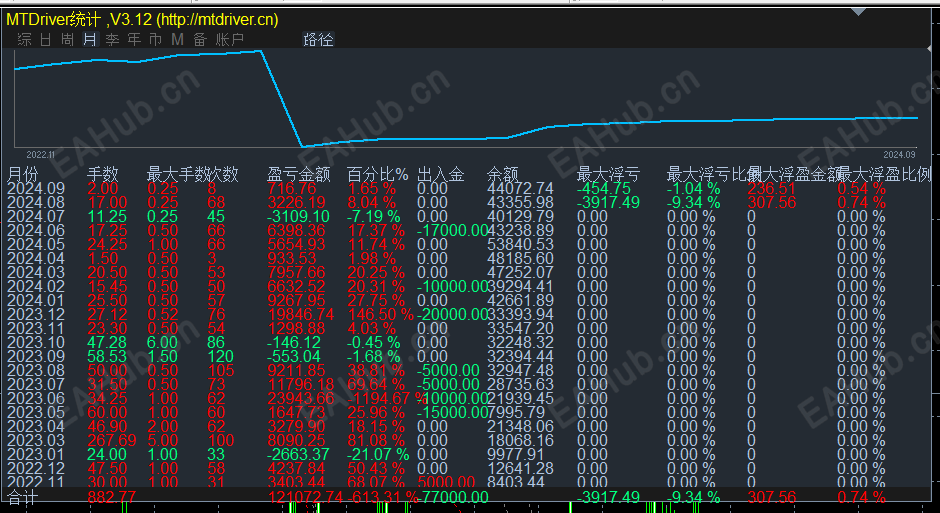Select the 2023.06 month row label
The height and width of the screenshot is (513, 940).
(x=36, y=399)
